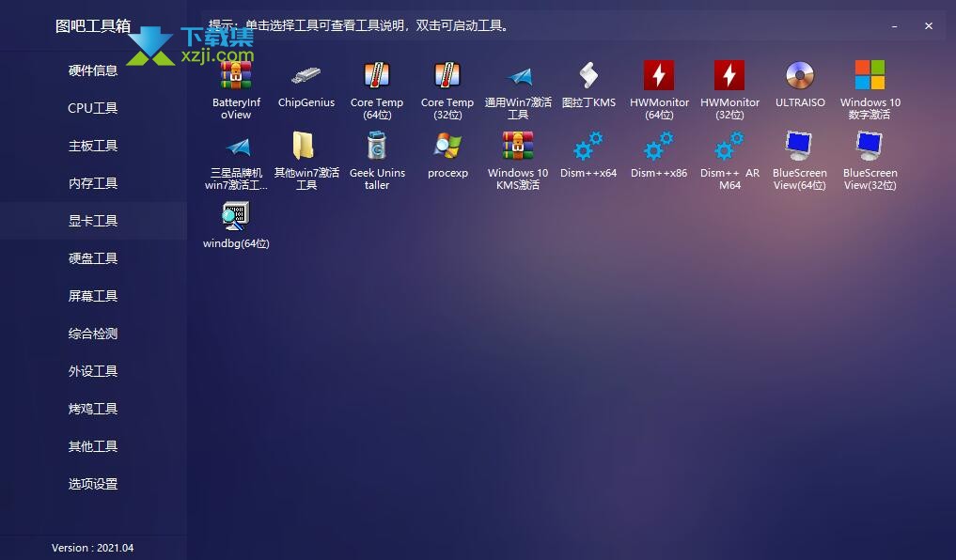Select BlueScreenView(64位) icon
Viewport: 956px width, 560px height.
[800, 147]
